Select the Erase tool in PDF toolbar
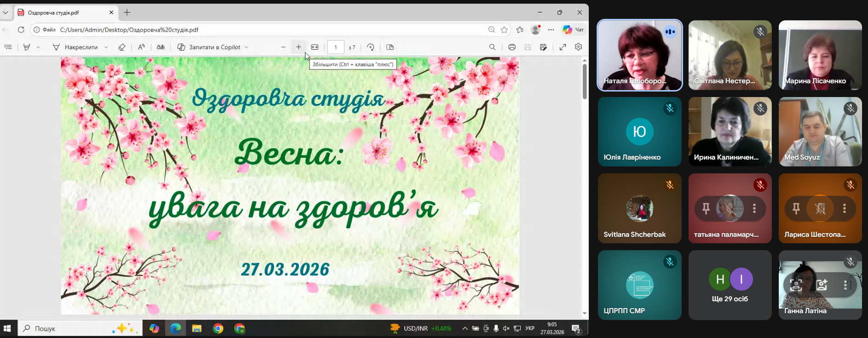868x338 pixels. click(x=122, y=47)
